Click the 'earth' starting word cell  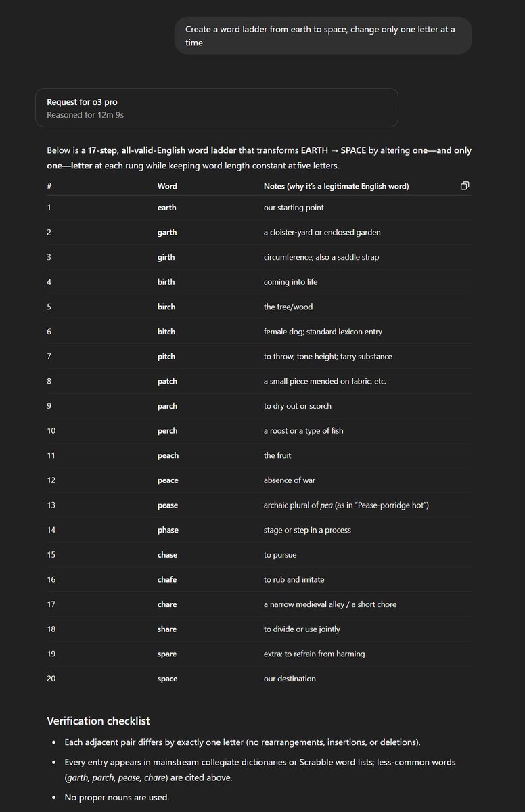(167, 208)
